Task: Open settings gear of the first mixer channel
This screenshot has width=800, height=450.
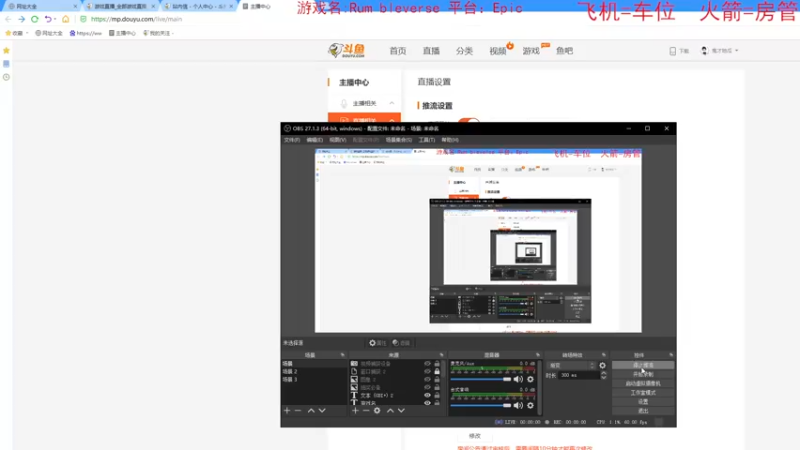Action: point(531,379)
